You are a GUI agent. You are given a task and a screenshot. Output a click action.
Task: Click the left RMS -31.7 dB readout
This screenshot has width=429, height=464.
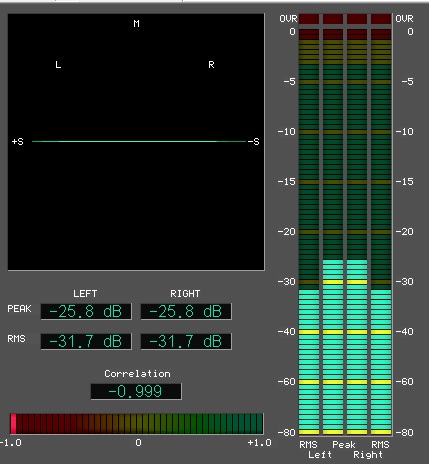pos(86,341)
